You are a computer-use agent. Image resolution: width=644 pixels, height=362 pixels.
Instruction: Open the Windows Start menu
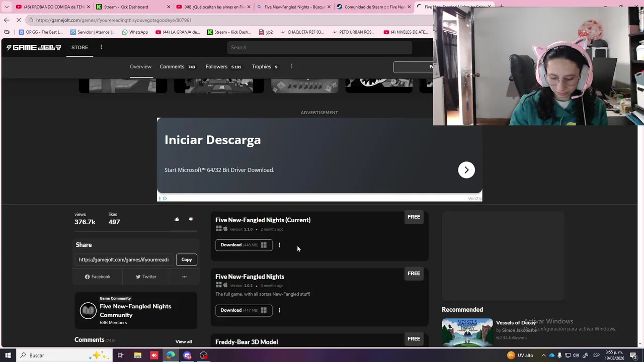pos(8,355)
